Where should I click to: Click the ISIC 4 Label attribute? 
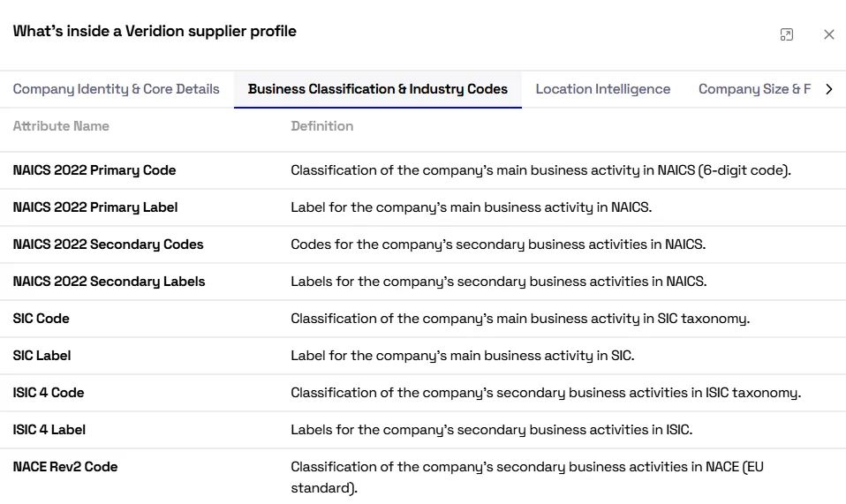tap(49, 430)
